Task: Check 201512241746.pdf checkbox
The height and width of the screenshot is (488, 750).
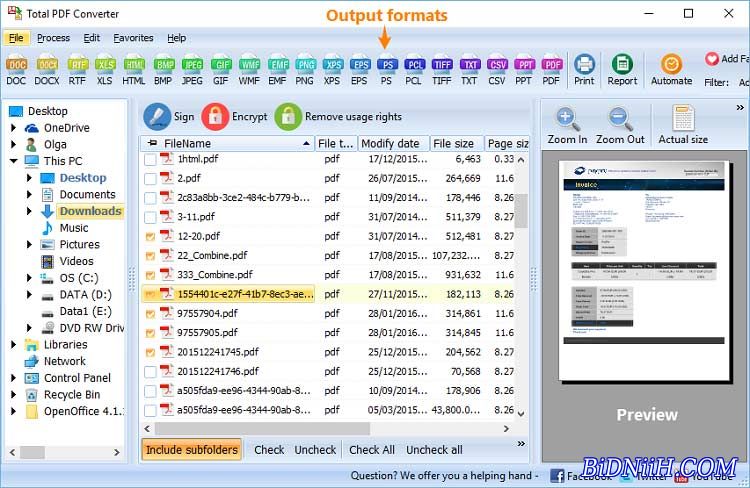Action: pos(150,372)
